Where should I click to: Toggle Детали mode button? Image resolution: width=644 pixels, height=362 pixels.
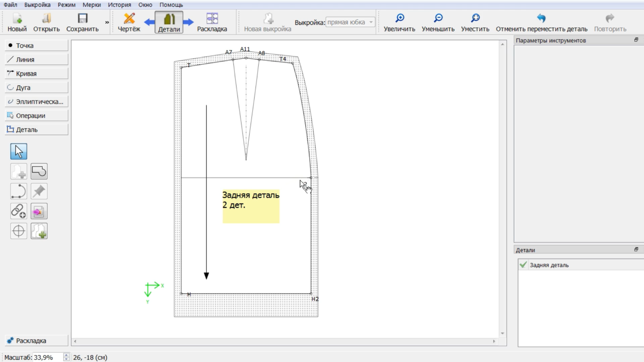point(169,22)
